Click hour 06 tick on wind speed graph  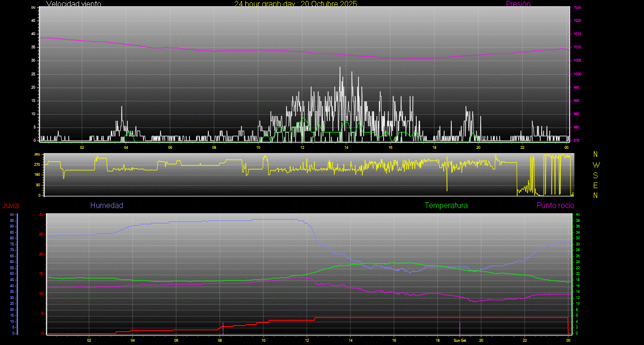click(x=170, y=147)
